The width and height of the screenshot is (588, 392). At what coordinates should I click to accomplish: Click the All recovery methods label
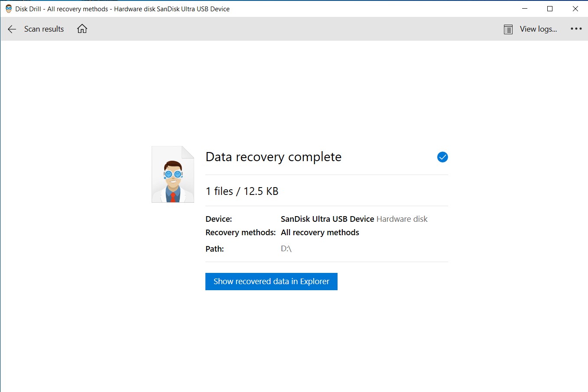pyautogui.click(x=320, y=232)
